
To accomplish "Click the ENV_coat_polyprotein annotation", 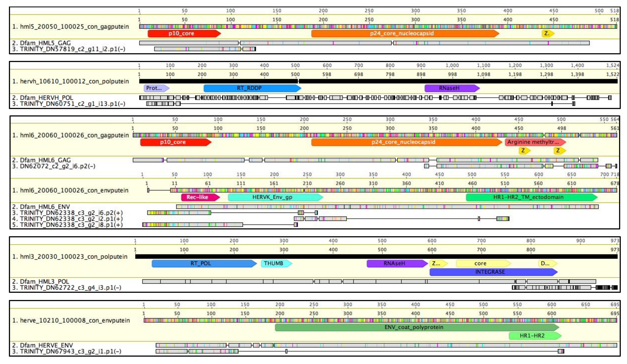I will pos(417,327).
